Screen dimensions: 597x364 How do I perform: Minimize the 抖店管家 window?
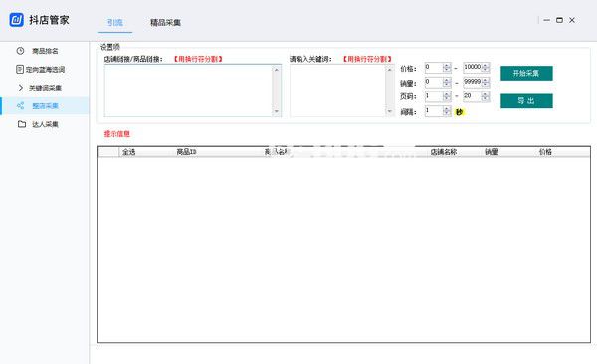click(x=547, y=20)
